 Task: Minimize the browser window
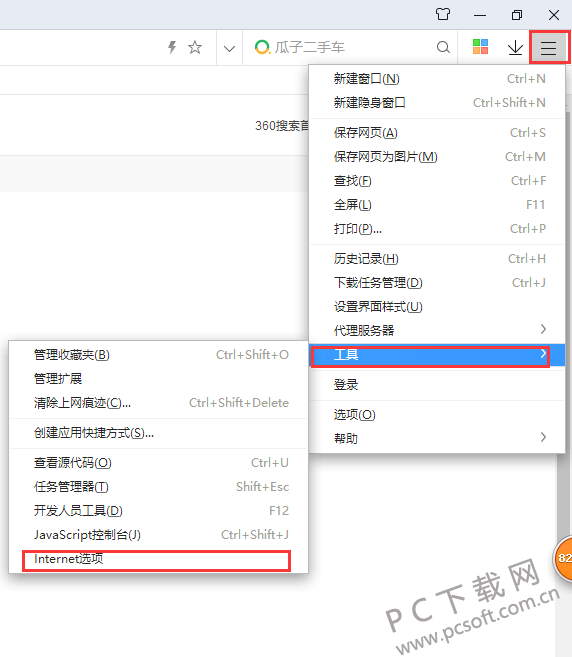480,15
